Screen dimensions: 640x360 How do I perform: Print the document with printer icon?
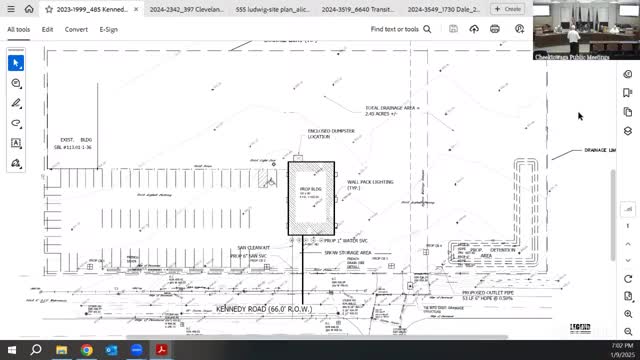coord(495,29)
